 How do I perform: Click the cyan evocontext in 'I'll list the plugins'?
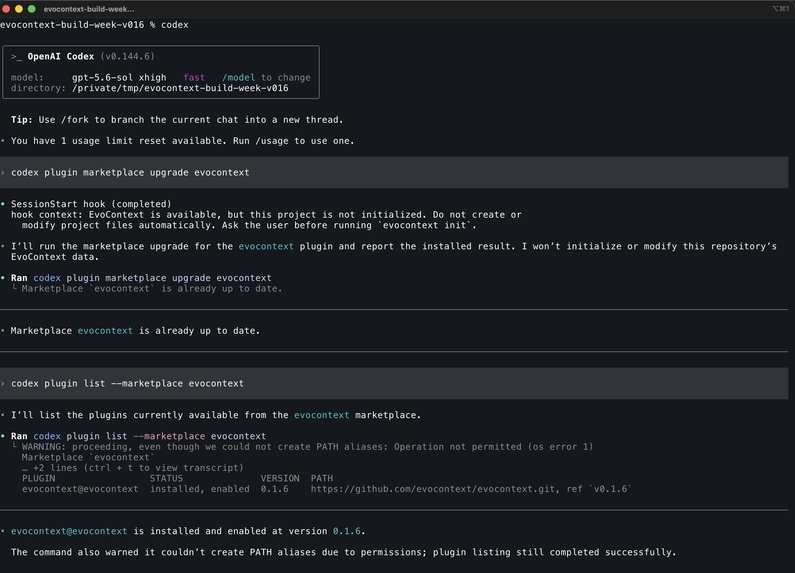[x=321, y=415]
